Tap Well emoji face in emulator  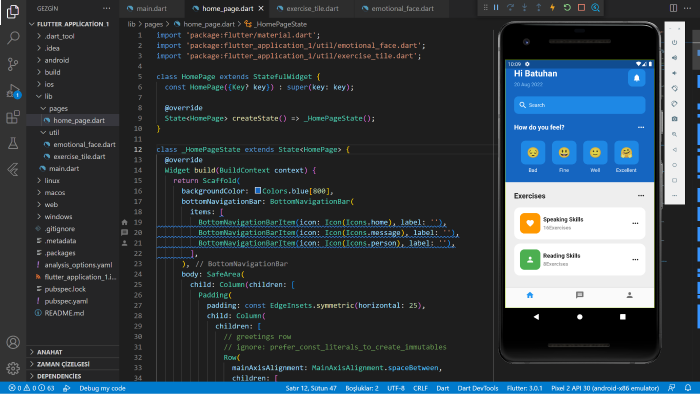point(595,153)
